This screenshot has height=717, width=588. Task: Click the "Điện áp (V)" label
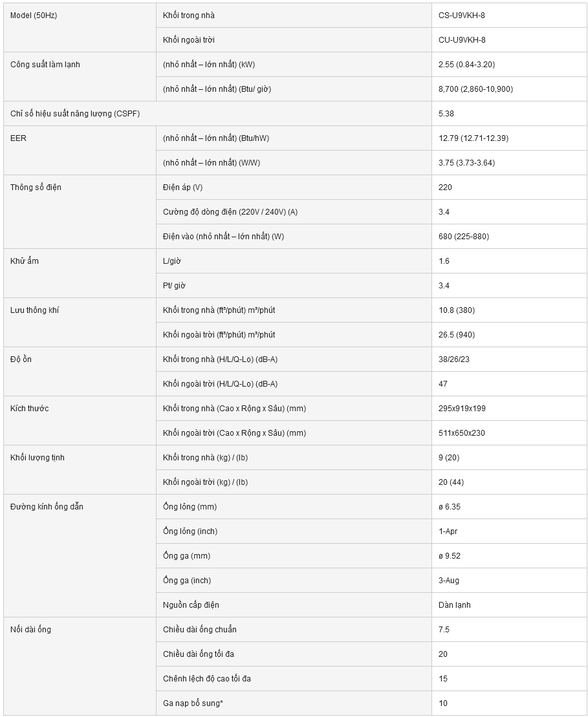182,187
